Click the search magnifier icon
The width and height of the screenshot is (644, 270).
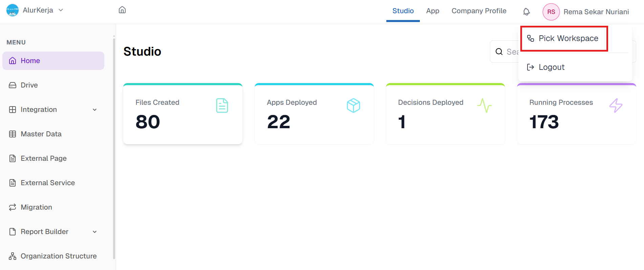click(x=499, y=52)
